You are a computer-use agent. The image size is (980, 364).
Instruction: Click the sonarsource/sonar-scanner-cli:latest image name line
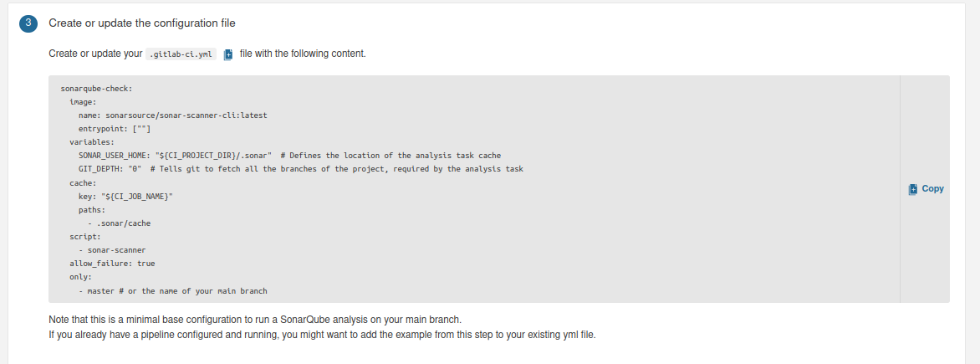pyautogui.click(x=173, y=115)
